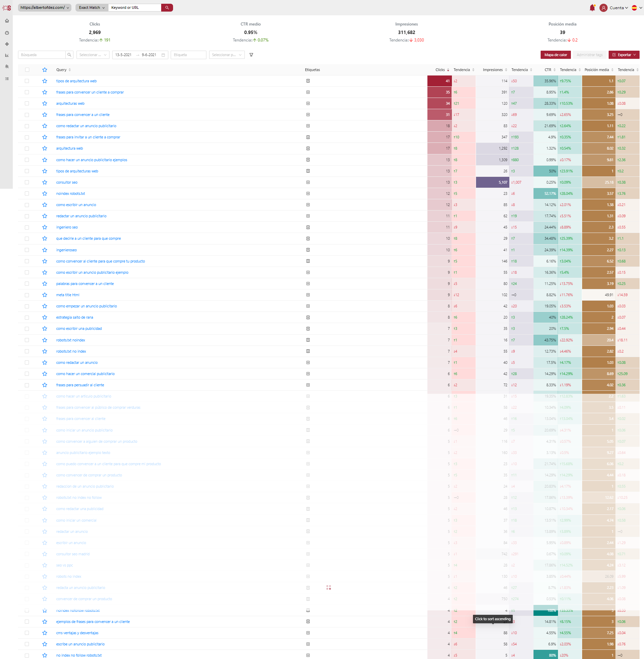
Task: Check the 'arquitecturas web' row checkbox
Action: [x=27, y=103]
